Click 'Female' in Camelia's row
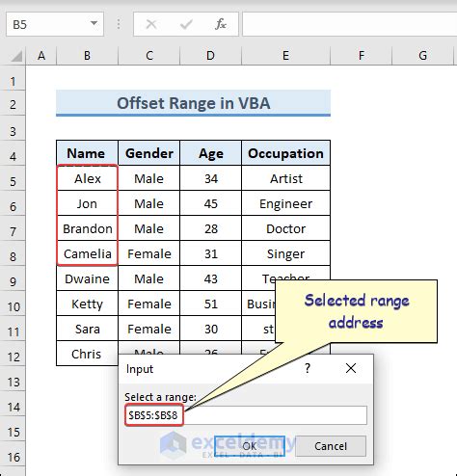This screenshot has height=476, width=457. point(149,253)
